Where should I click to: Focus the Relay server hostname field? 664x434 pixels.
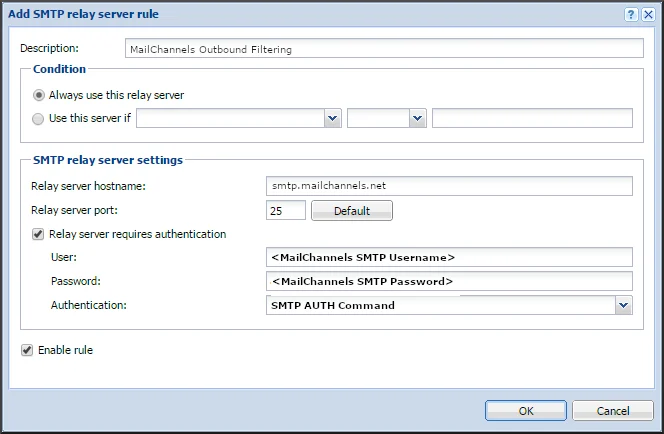(x=449, y=186)
